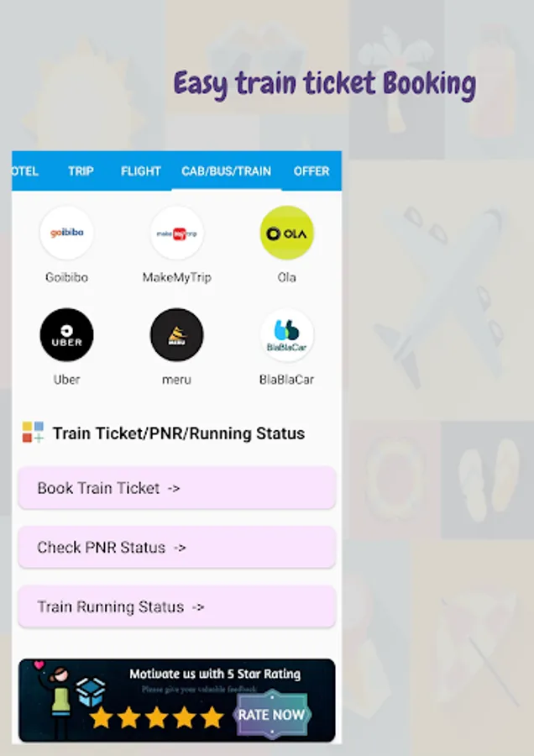Click the Motivate us with 5 Star Rating banner
The image size is (534, 756).
(177, 701)
